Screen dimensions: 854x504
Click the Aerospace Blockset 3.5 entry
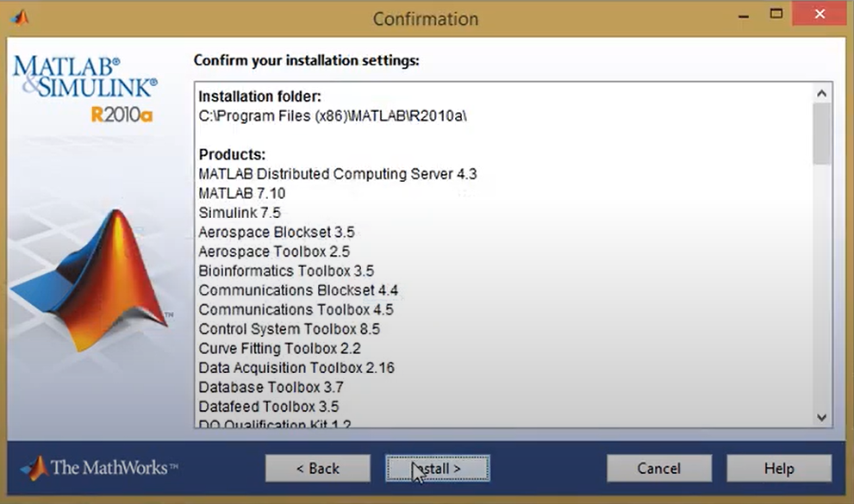coord(276,233)
